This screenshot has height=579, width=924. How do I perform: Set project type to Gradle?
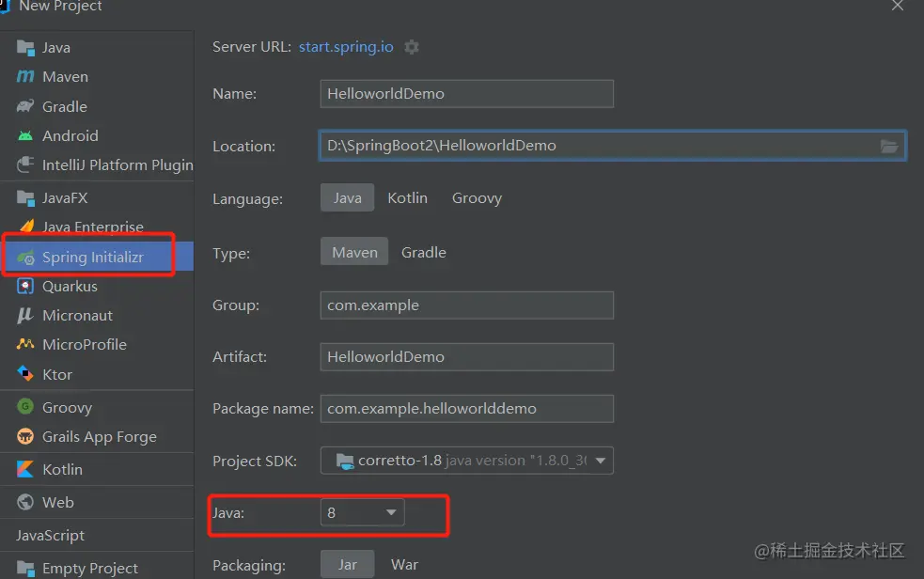point(424,252)
